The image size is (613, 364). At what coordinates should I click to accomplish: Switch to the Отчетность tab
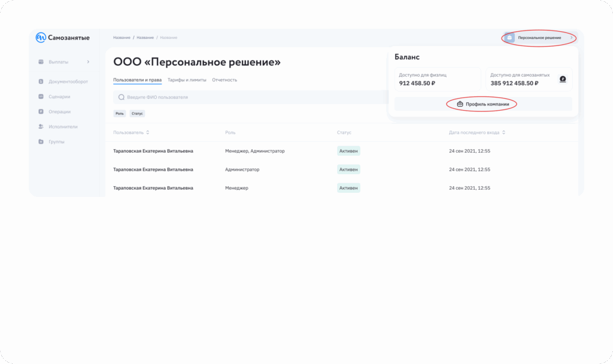[224, 80]
